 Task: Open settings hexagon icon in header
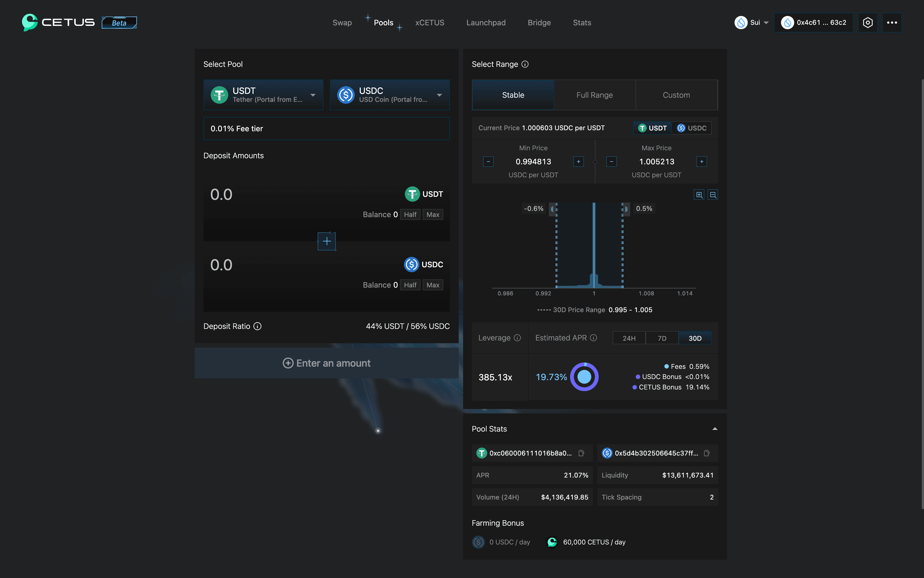point(868,23)
